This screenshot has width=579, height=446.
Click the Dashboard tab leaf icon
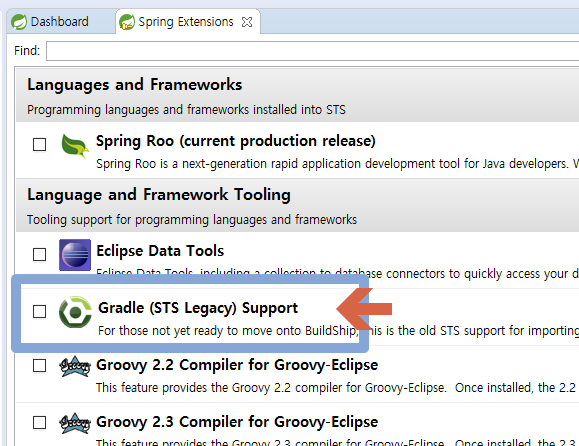click(19, 22)
